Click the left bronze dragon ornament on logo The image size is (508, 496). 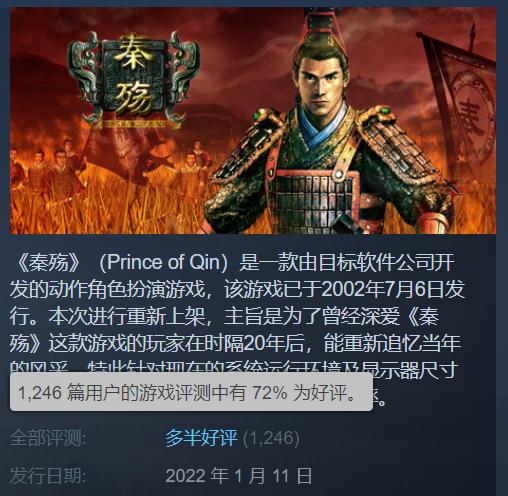pyautogui.click(x=85, y=78)
